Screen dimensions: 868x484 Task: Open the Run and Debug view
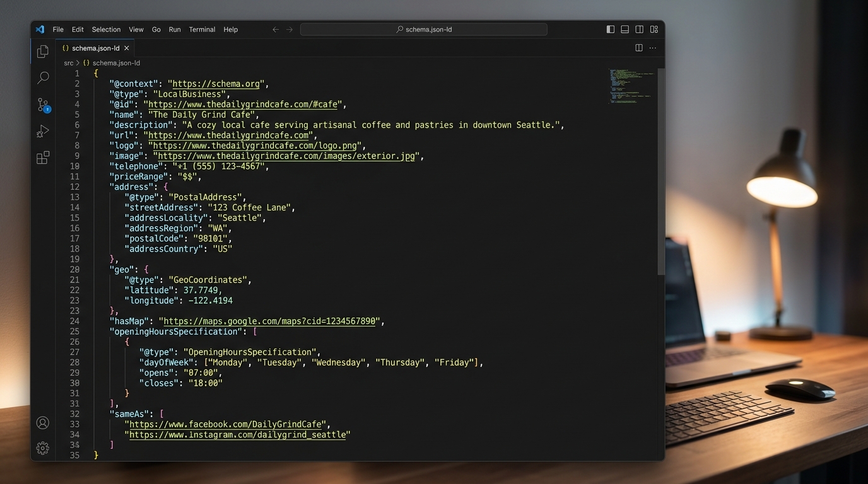point(43,131)
